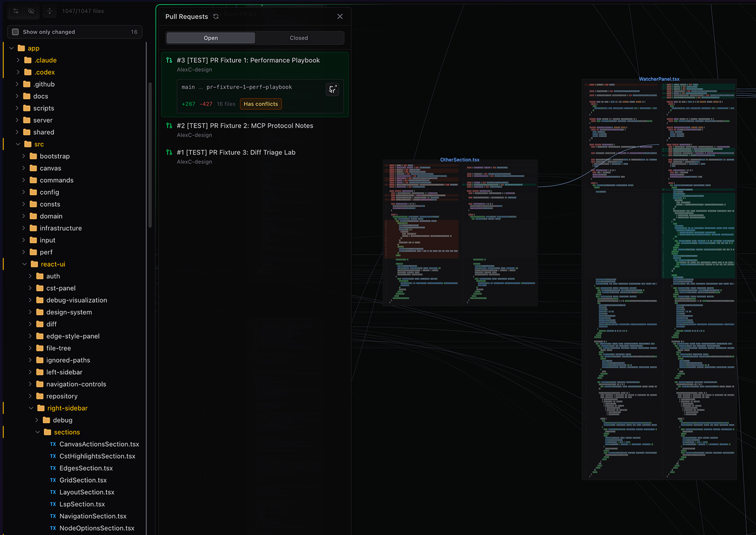The image size is (756, 535).
Task: Refresh the Pull Requests list
Action: [x=216, y=16]
